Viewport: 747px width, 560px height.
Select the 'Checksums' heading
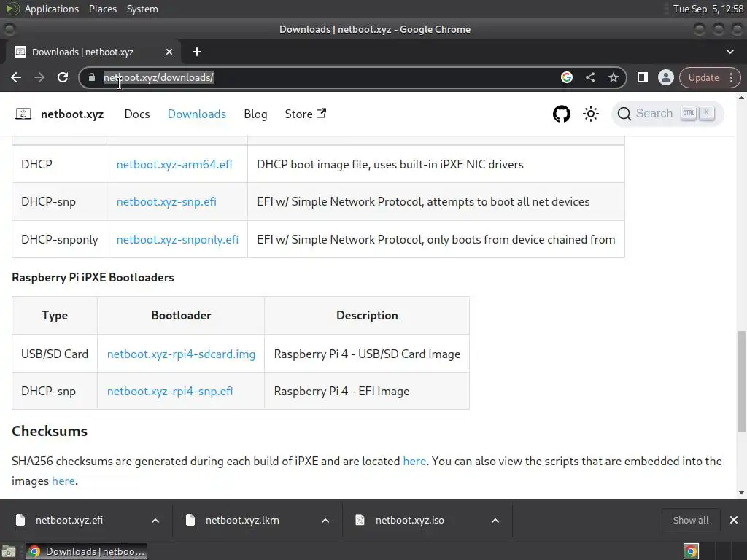coord(50,431)
